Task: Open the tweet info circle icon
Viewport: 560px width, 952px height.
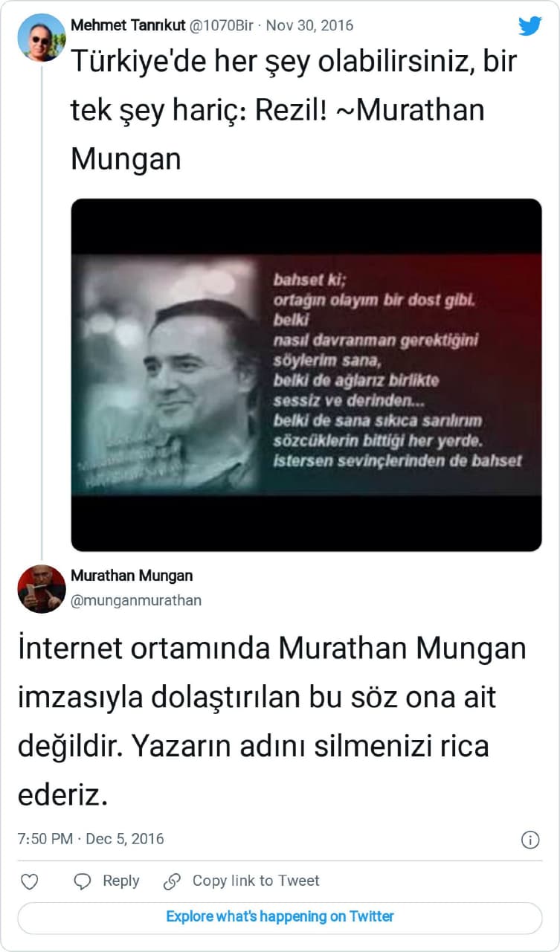Action: [530, 840]
